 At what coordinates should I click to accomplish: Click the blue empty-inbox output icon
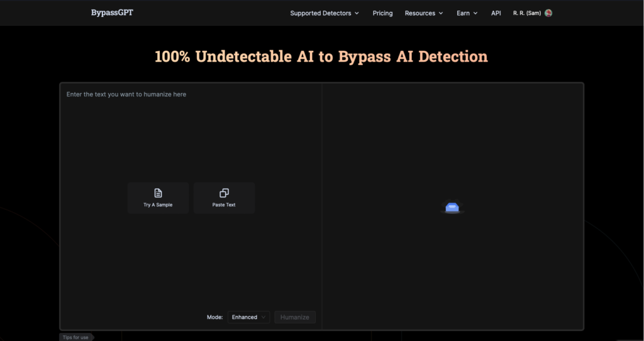(x=452, y=207)
